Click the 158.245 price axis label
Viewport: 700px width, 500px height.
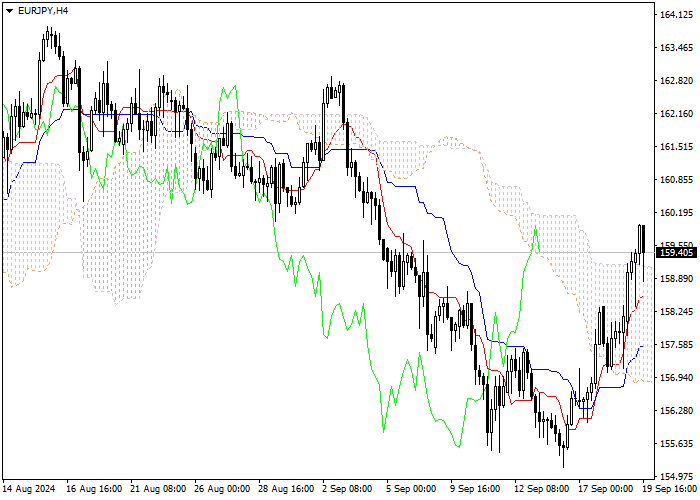point(677,312)
